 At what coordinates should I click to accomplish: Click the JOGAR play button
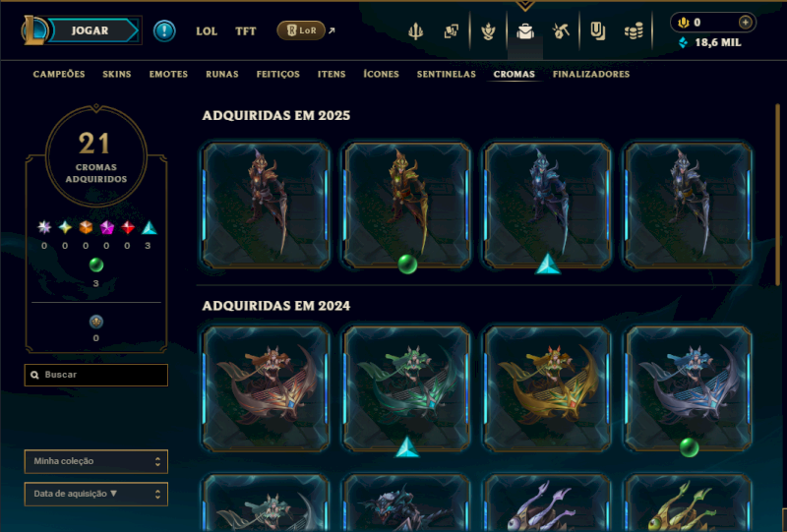(90, 30)
